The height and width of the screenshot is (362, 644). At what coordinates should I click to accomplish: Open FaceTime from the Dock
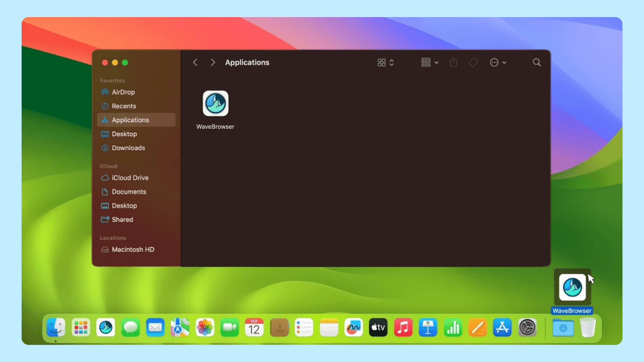pyautogui.click(x=229, y=328)
